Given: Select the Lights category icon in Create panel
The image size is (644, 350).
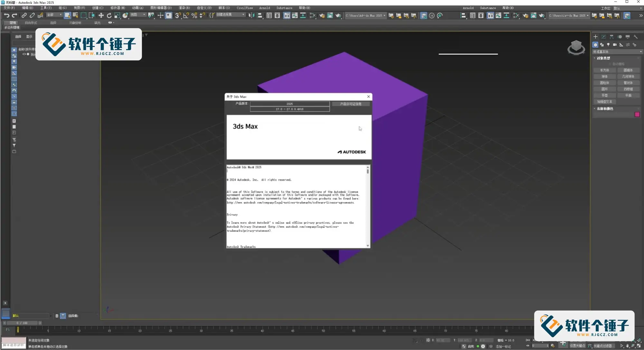Looking at the screenshot, I should [608, 45].
